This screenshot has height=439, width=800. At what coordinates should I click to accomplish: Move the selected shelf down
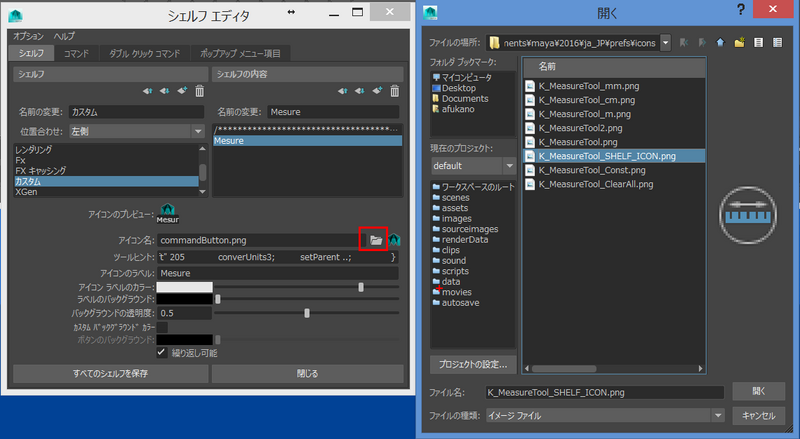pyautogui.click(x=164, y=91)
